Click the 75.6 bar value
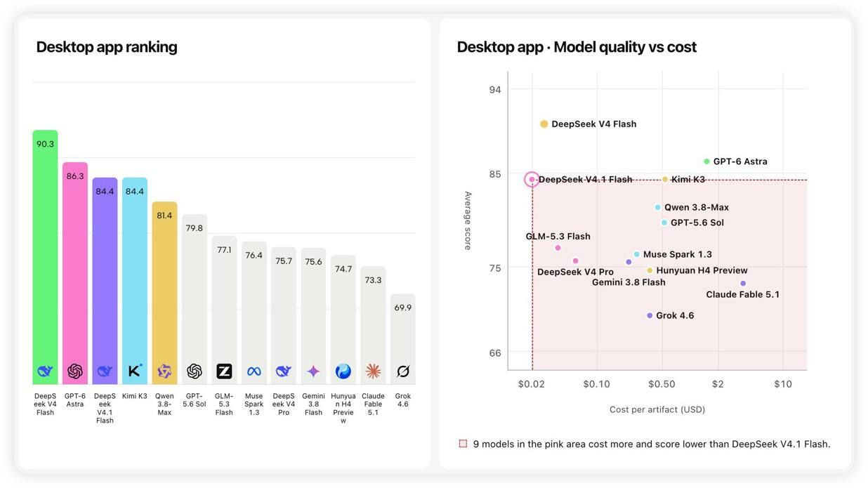Screen dimensions: 868x488 click(x=313, y=262)
